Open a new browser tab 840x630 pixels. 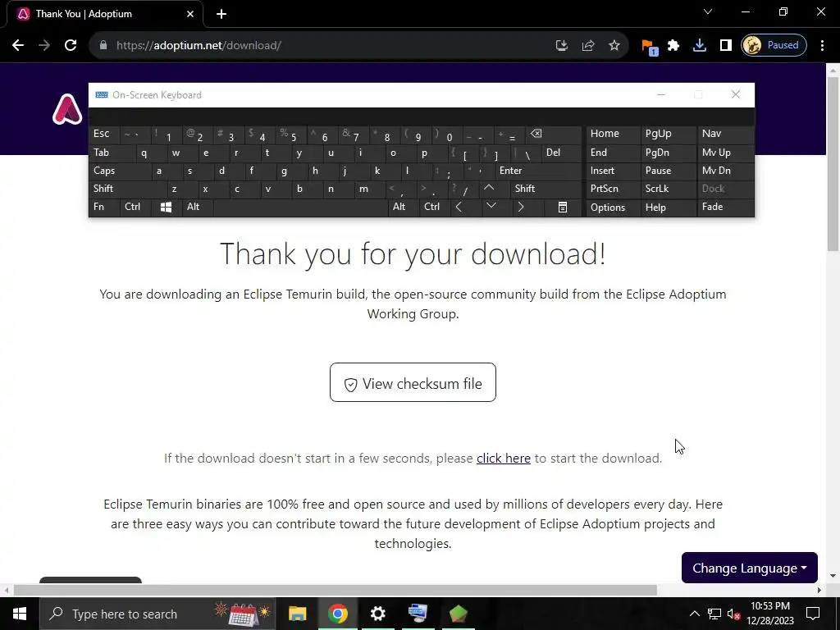coord(221,14)
